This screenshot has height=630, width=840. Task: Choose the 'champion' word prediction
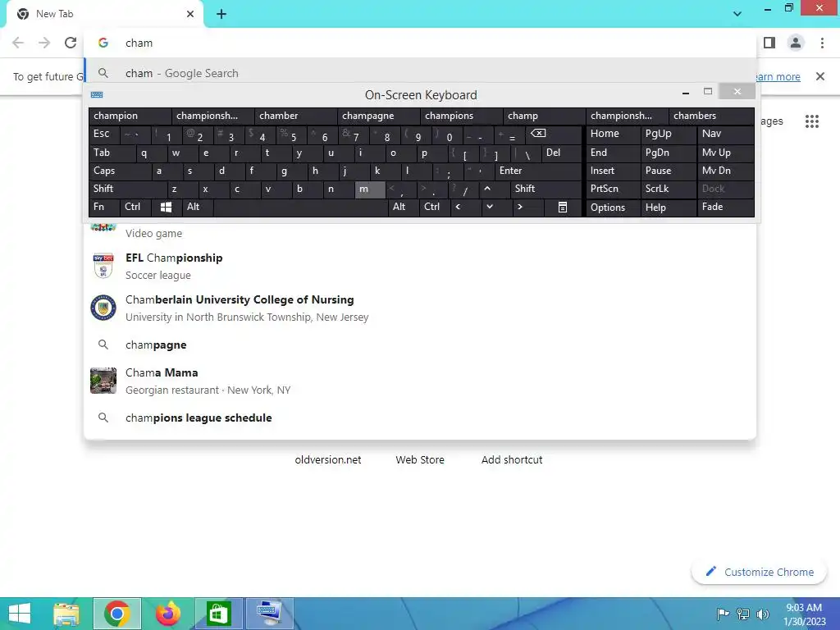tap(130, 116)
